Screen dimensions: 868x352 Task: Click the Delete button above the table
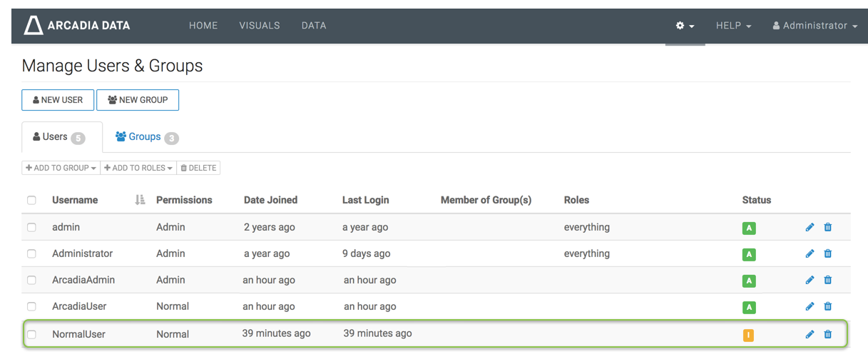click(x=198, y=168)
